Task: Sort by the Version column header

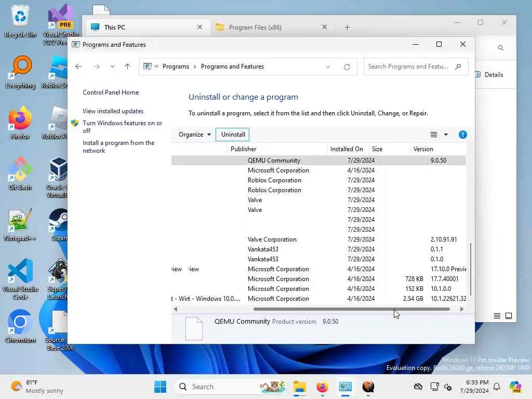Action: tap(437, 149)
